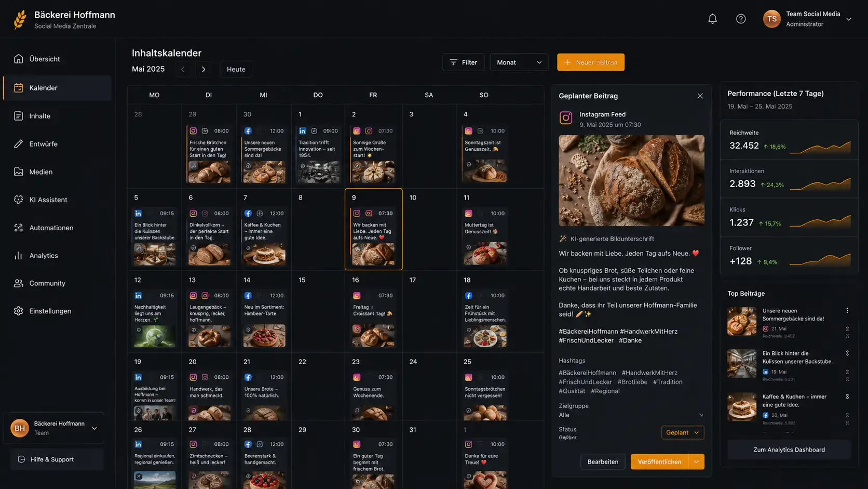The height and width of the screenshot is (489, 868).
Task: Open more options for 'Kaffee & Kuchen' top post
Action: [847, 397]
